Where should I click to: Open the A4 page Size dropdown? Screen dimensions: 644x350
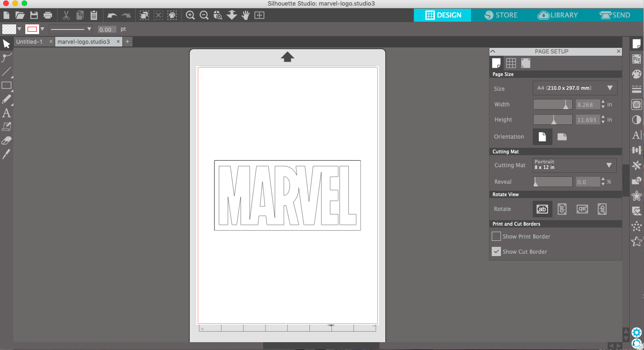pos(575,88)
